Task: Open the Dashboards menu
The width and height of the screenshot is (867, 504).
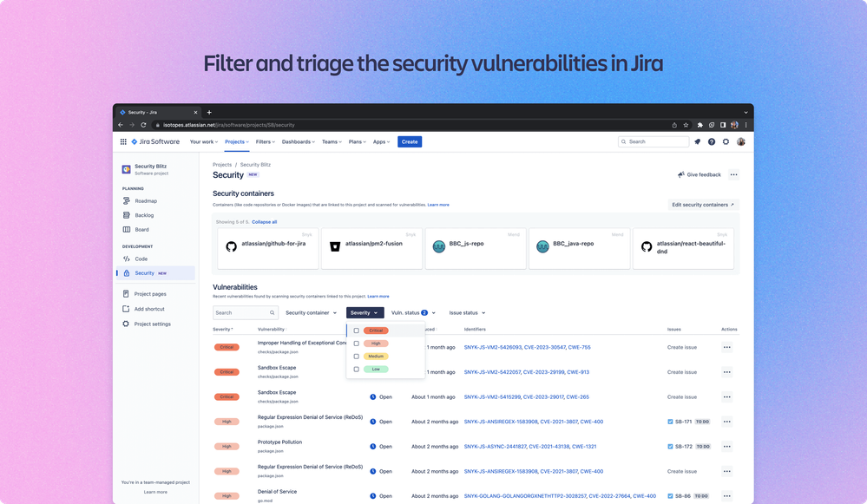Action: click(298, 141)
